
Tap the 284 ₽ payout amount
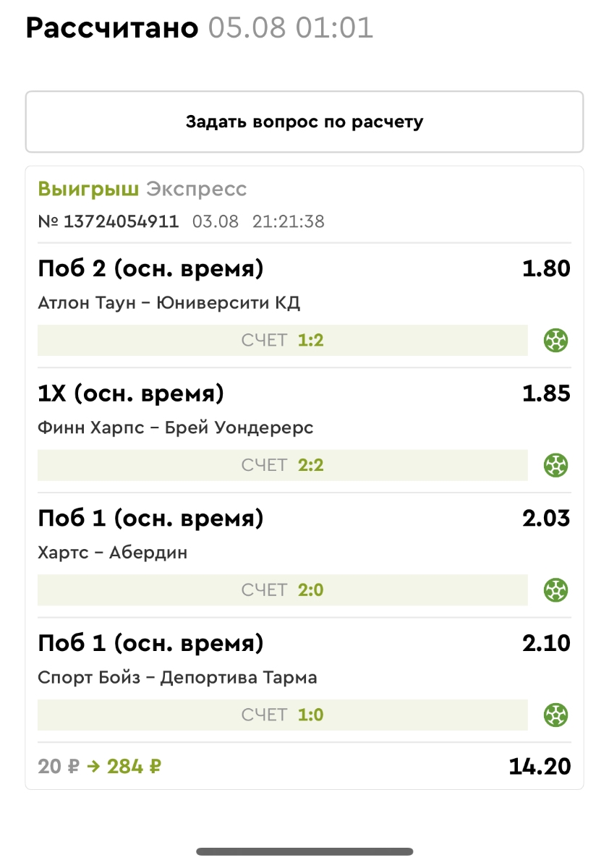[134, 767]
